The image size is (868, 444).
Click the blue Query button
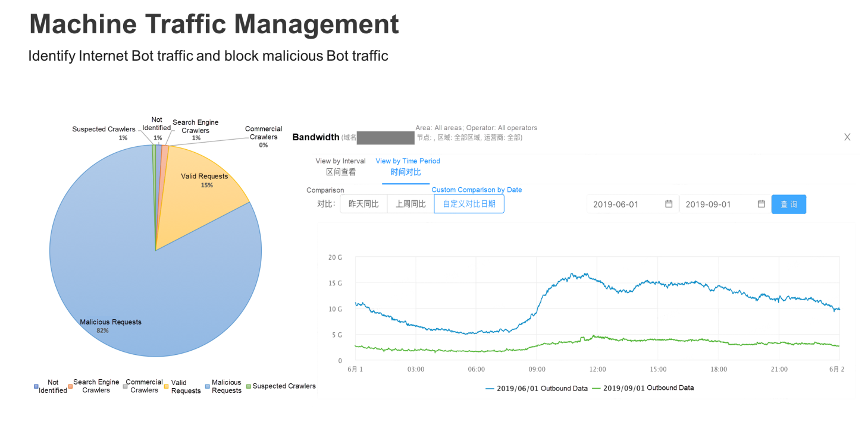(x=788, y=204)
